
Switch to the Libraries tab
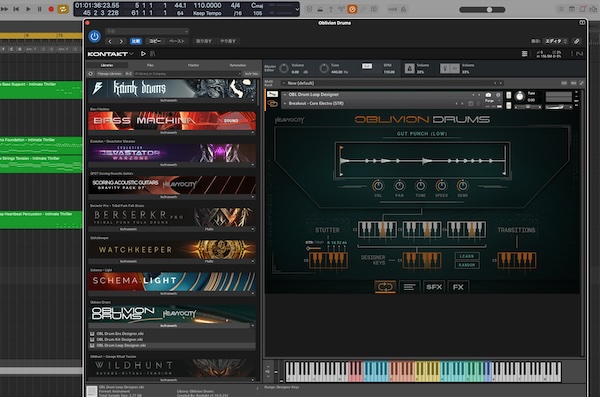pyautogui.click(x=107, y=65)
